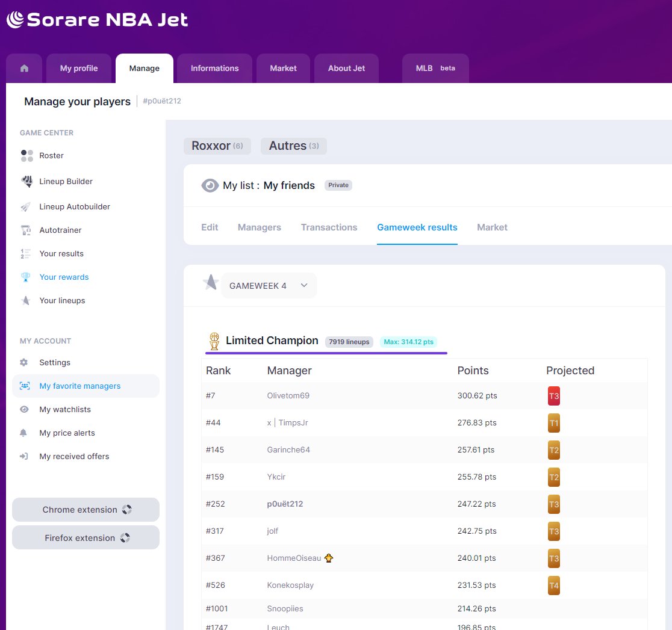Click the Roster icon in sidebar
The image size is (672, 630).
[x=26, y=155]
